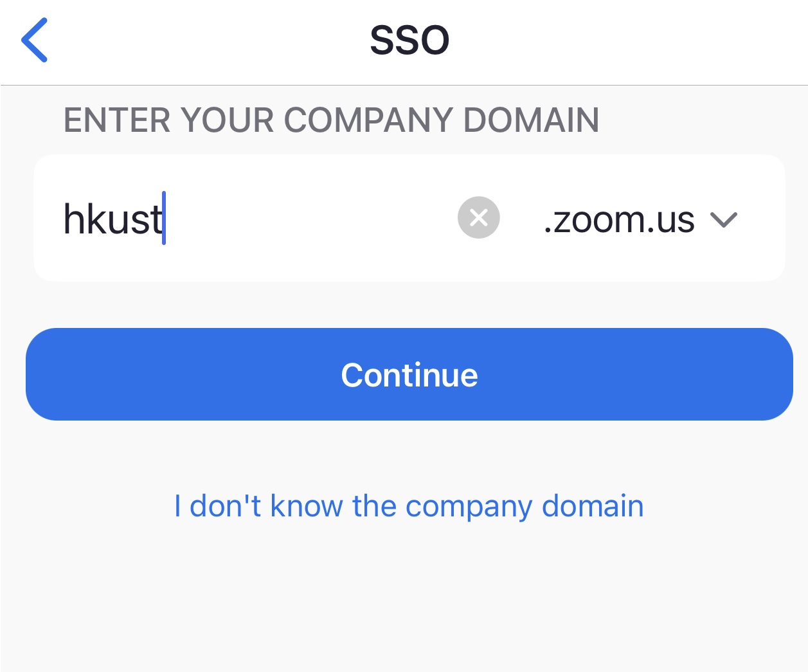The height and width of the screenshot is (672, 808).
Task: Click the ENTER YOUR COMPANY DOMAIN label
Action: coord(331,120)
